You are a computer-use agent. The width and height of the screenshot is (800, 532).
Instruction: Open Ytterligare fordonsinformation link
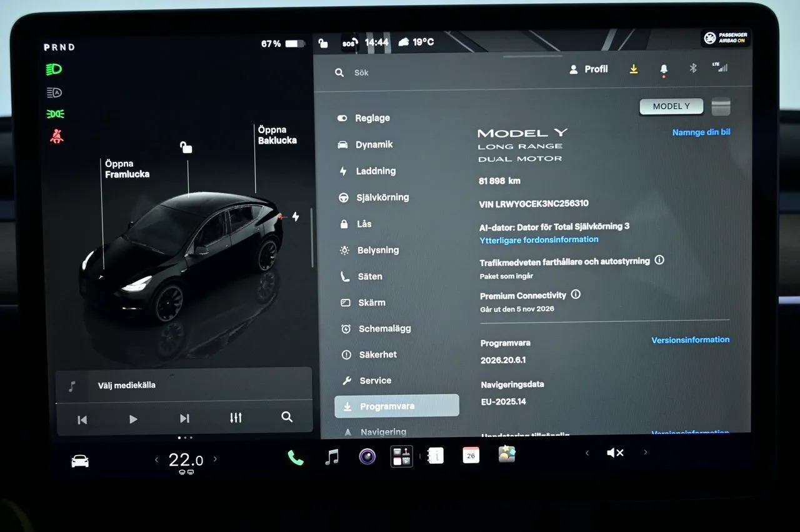pyautogui.click(x=539, y=239)
